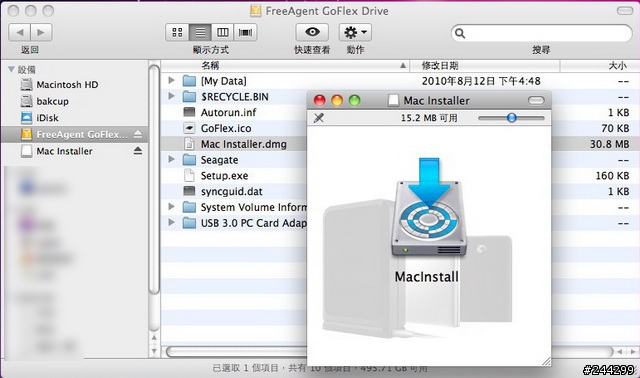Image resolution: width=640 pixels, height=378 pixels.
Task: Select the Mac Installer.dmg file icon
Action: 189,144
